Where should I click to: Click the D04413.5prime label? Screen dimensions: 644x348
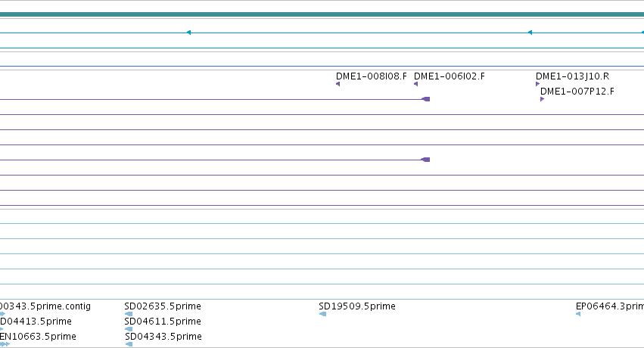pyautogui.click(x=36, y=322)
